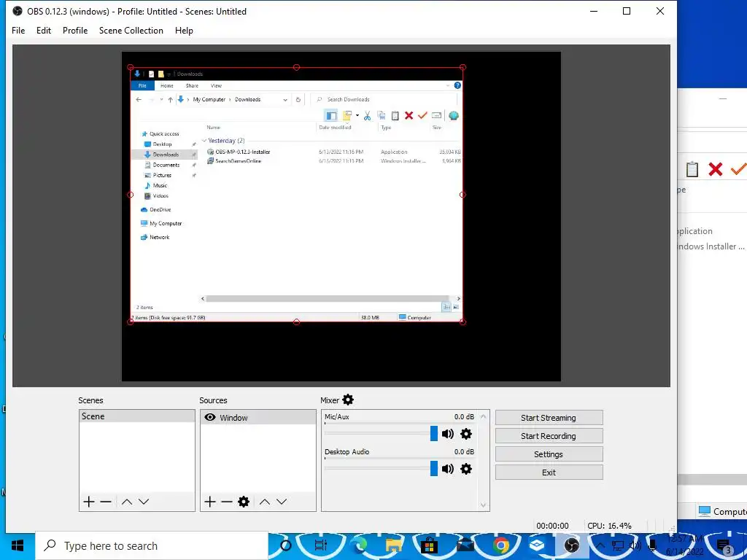Screen dimensions: 747x560
Task: Click the Task View taskbar icon
Action: click(x=321, y=545)
